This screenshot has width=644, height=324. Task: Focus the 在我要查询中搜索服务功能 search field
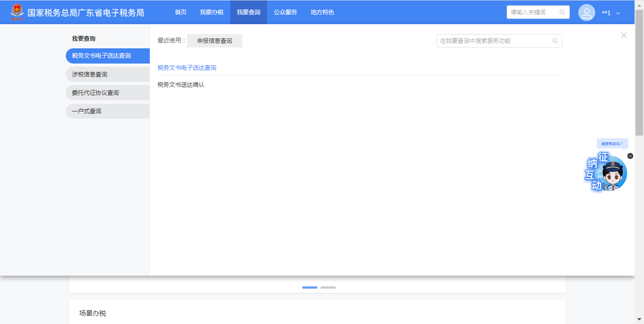click(494, 41)
